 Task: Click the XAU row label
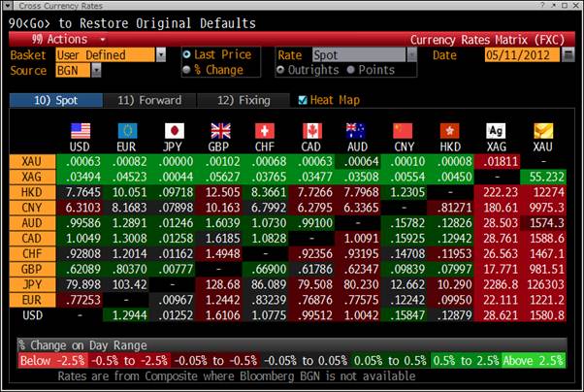(31, 161)
